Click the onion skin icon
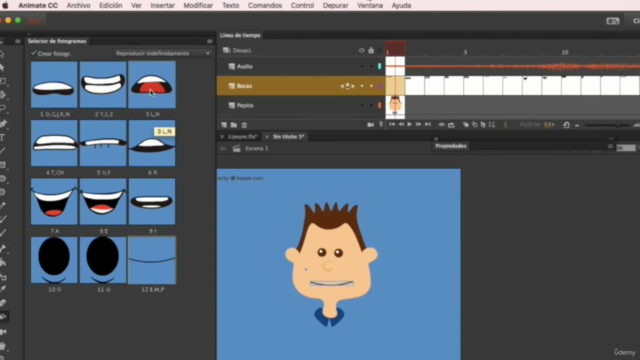 pos(466,125)
